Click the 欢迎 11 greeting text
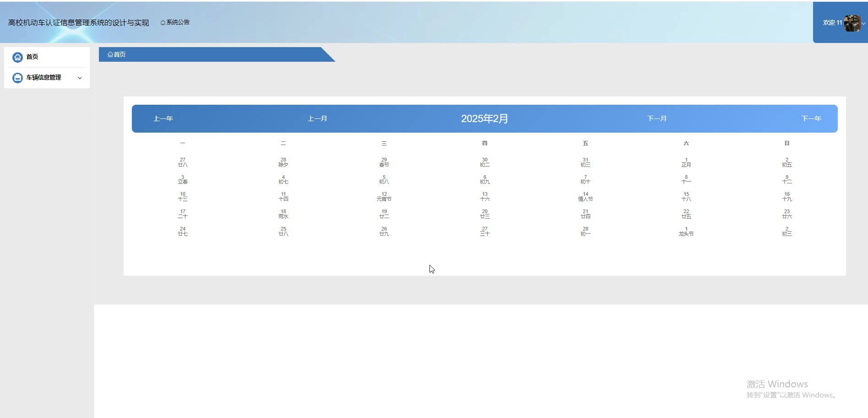 [x=832, y=23]
